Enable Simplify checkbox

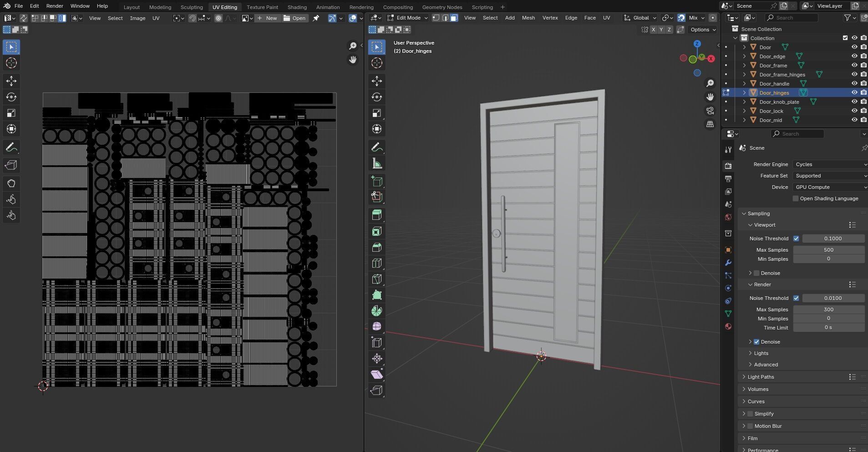pos(750,414)
